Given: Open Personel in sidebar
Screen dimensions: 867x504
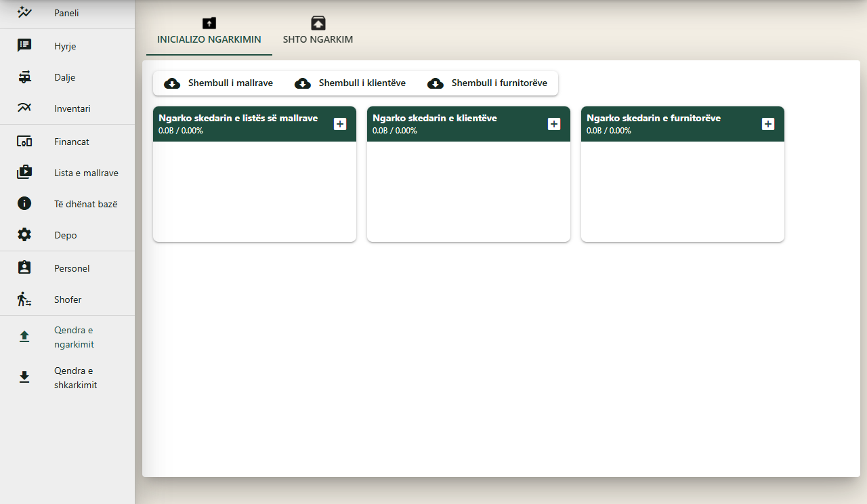Looking at the screenshot, I should pyautogui.click(x=68, y=268).
